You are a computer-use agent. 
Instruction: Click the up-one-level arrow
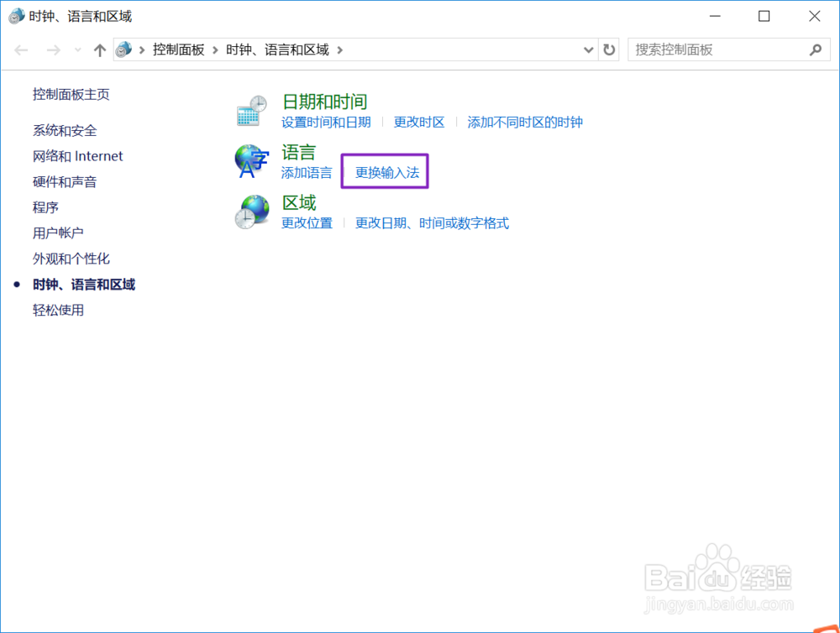click(99, 50)
